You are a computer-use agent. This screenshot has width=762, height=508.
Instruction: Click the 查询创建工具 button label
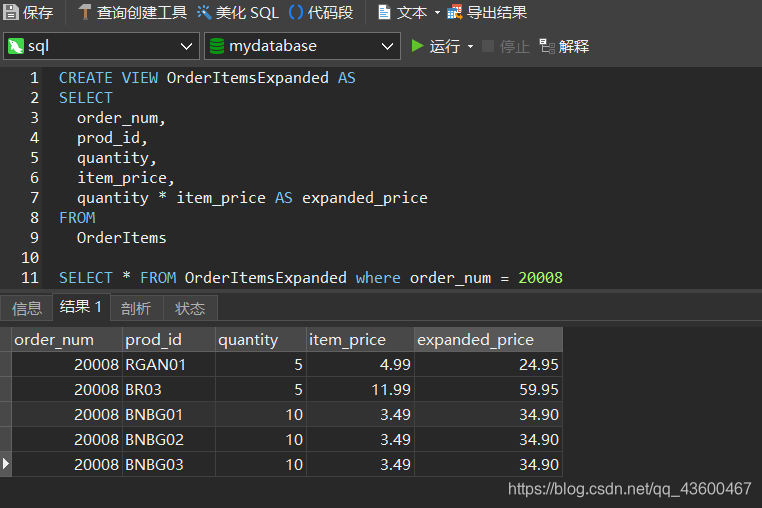click(142, 13)
